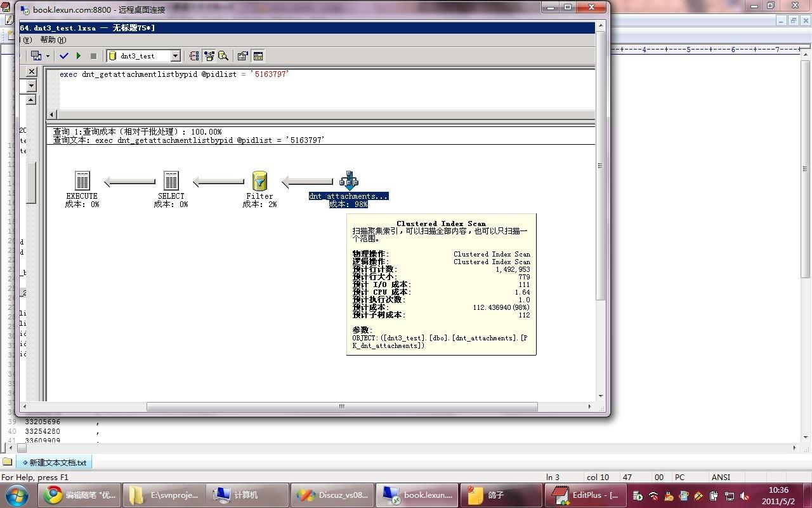The image size is (812, 508).
Task: Open Current Connection Properties icon
Action: 242,56
